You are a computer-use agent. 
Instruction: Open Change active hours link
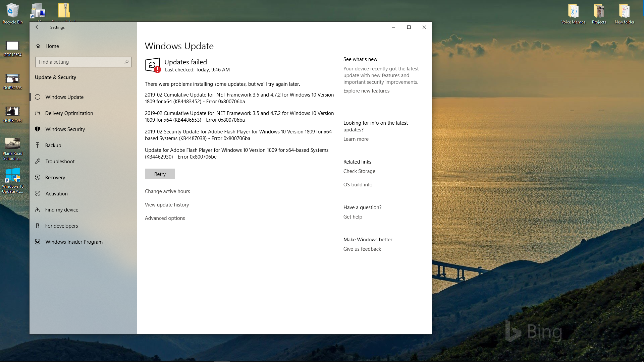(x=167, y=191)
